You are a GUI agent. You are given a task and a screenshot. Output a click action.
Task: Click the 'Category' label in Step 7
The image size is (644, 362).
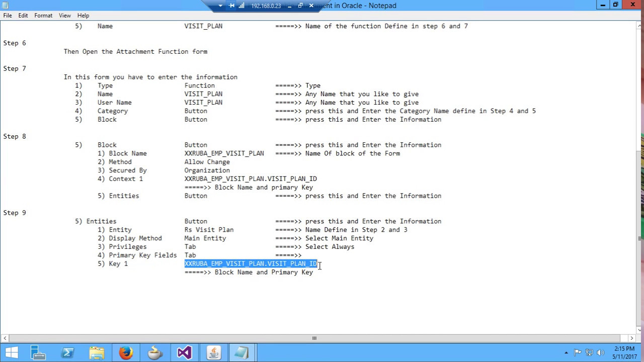(113, 111)
